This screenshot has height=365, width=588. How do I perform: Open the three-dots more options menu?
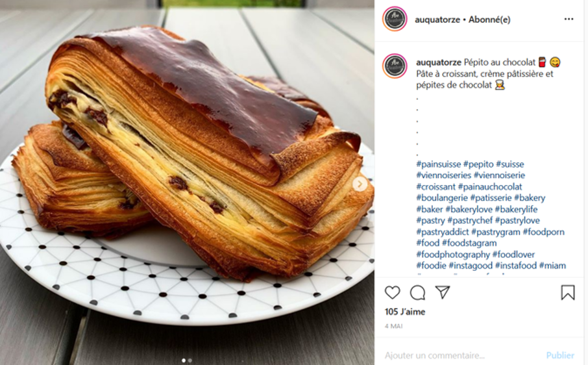coord(569,19)
